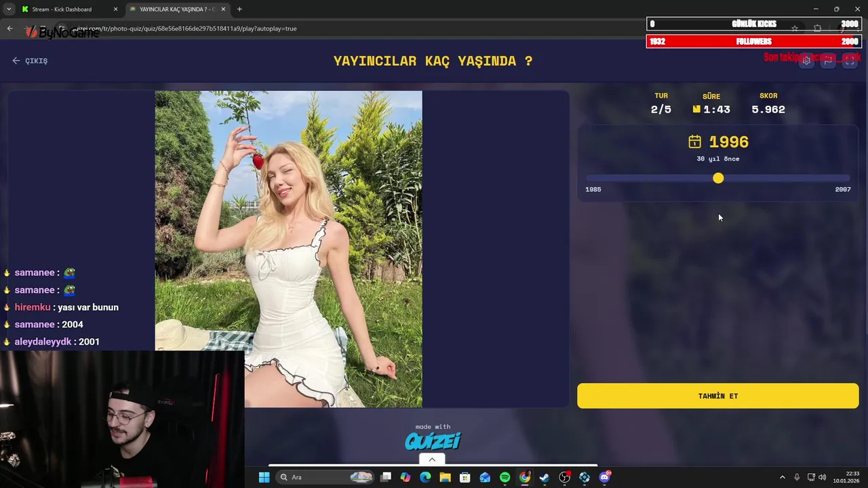Close the YAYINCILAR KAÇ YAŞINDA tab
Screen dimensions: 868x488
pyautogui.click(x=222, y=9)
